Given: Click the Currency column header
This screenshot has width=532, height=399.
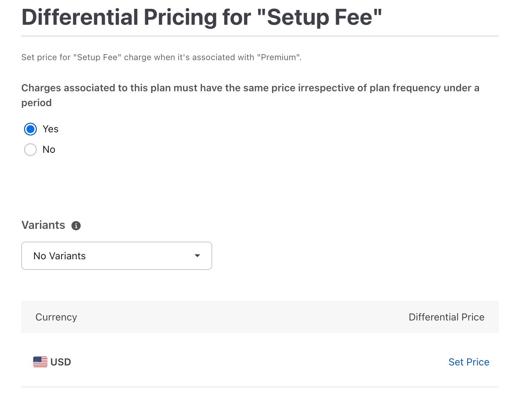Looking at the screenshot, I should pyautogui.click(x=56, y=317).
